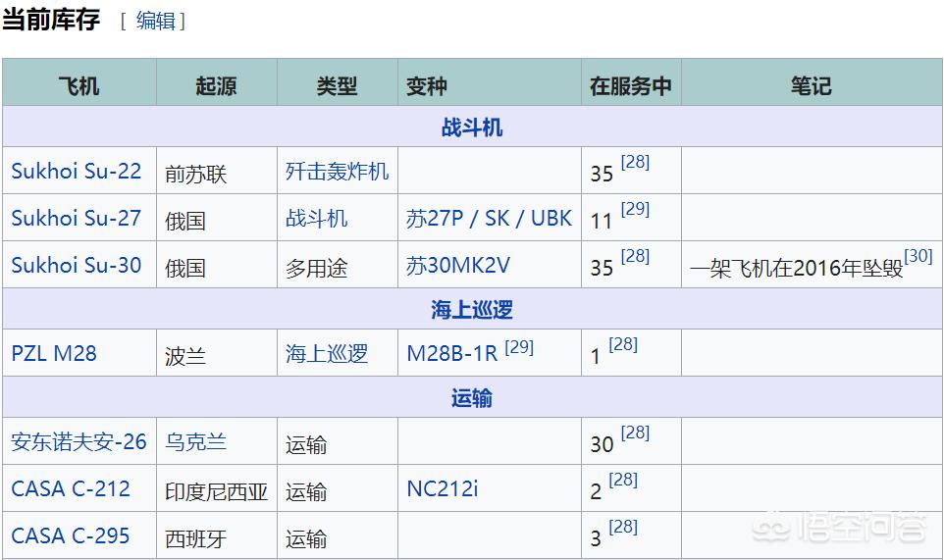The width and height of the screenshot is (944, 560).
Task: Click the number 11 in Su-27 row
Action: pos(601,222)
